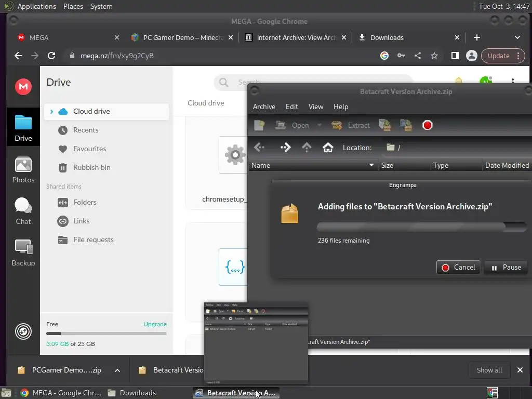
Task: Open the password key icon in address bar
Action: pyautogui.click(x=401, y=56)
